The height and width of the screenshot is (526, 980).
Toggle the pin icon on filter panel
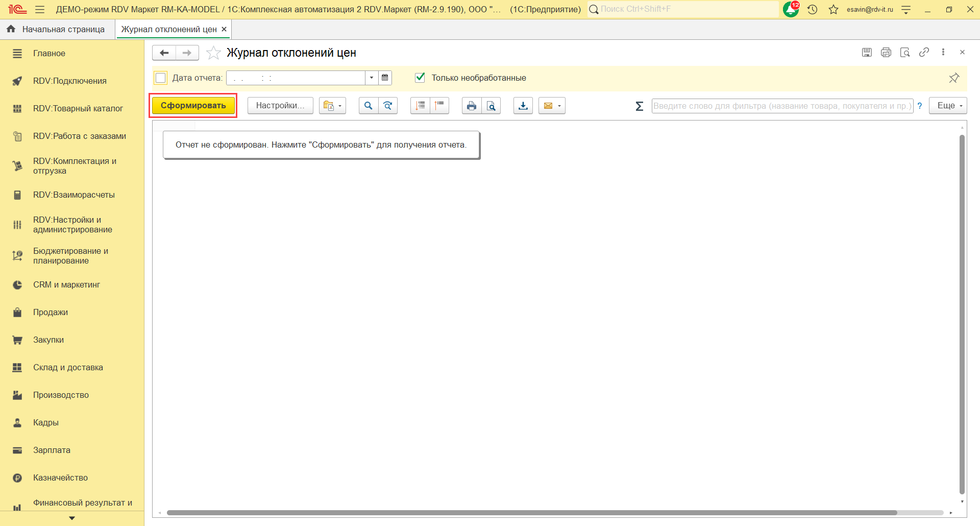pyautogui.click(x=953, y=78)
